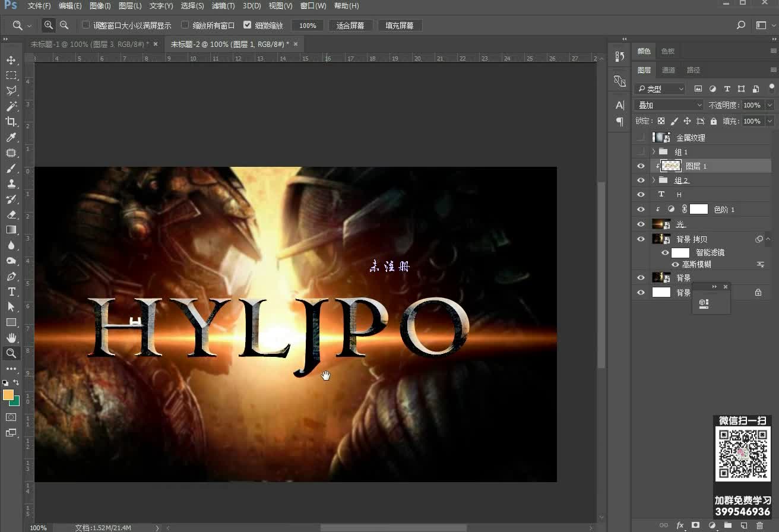Hide the 图层 1 layer
The height and width of the screenshot is (532, 779).
pyautogui.click(x=641, y=166)
